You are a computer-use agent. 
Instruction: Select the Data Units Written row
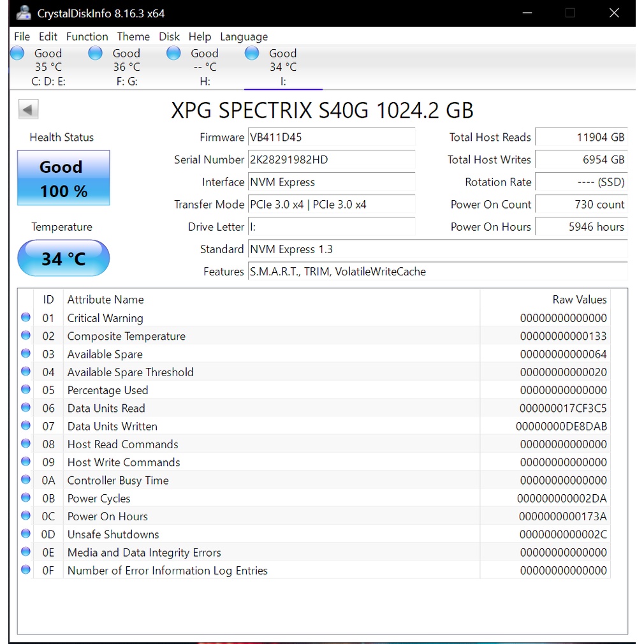pos(255,426)
